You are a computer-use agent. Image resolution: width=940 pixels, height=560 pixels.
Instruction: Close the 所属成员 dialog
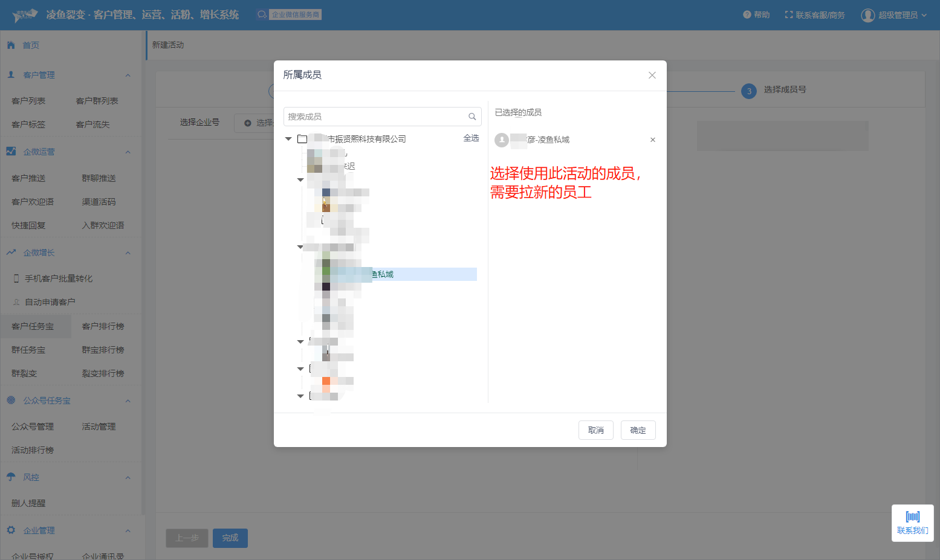(652, 76)
